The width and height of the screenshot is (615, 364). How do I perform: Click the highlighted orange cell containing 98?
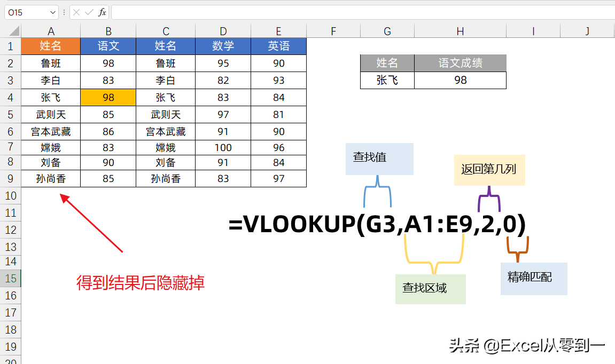108,97
